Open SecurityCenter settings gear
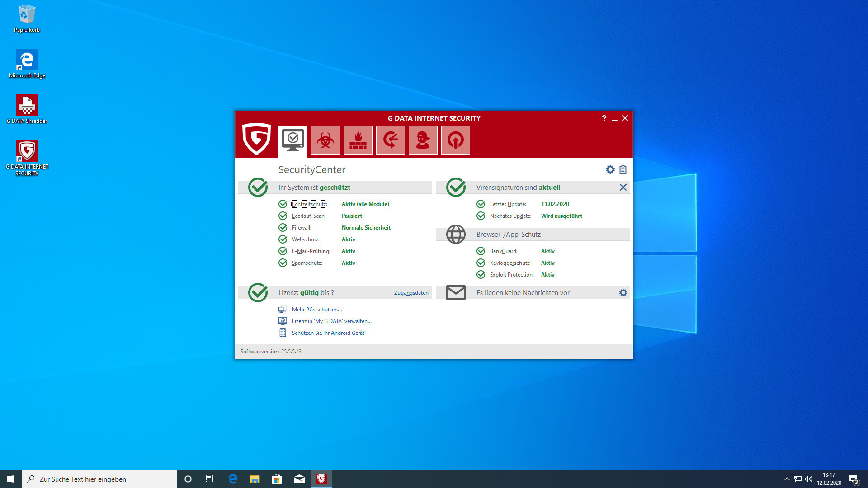Viewport: 868px width, 488px height. (610, 169)
